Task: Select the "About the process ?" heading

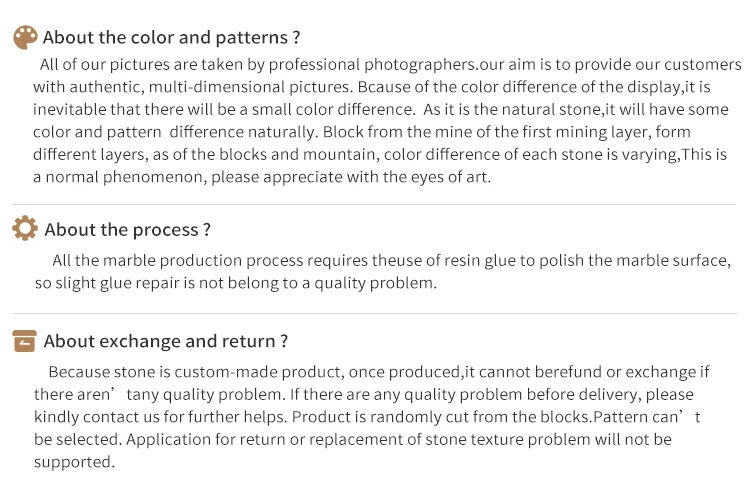Action: click(x=128, y=230)
